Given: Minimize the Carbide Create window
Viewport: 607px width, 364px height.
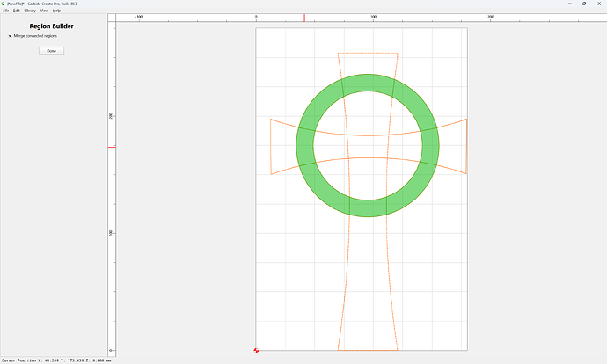Looking at the screenshot, I should click(x=569, y=4).
